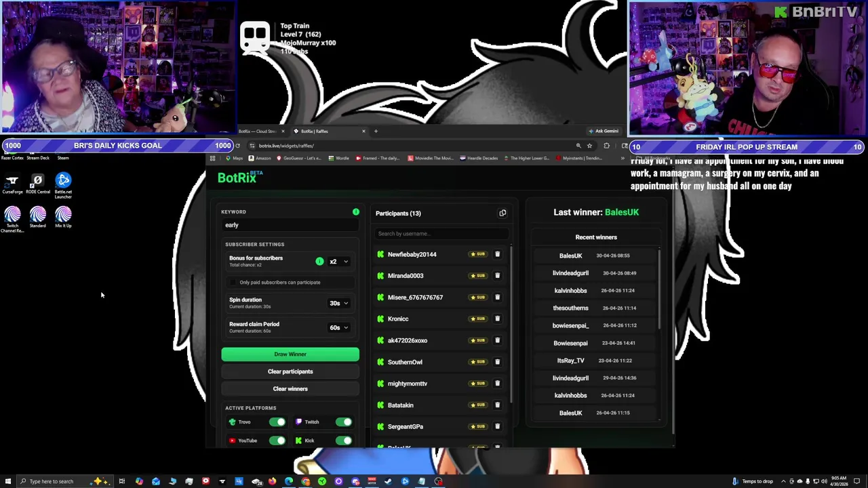Delete ak472026xoxo from the raffle
The height and width of the screenshot is (488, 868).
point(497,340)
